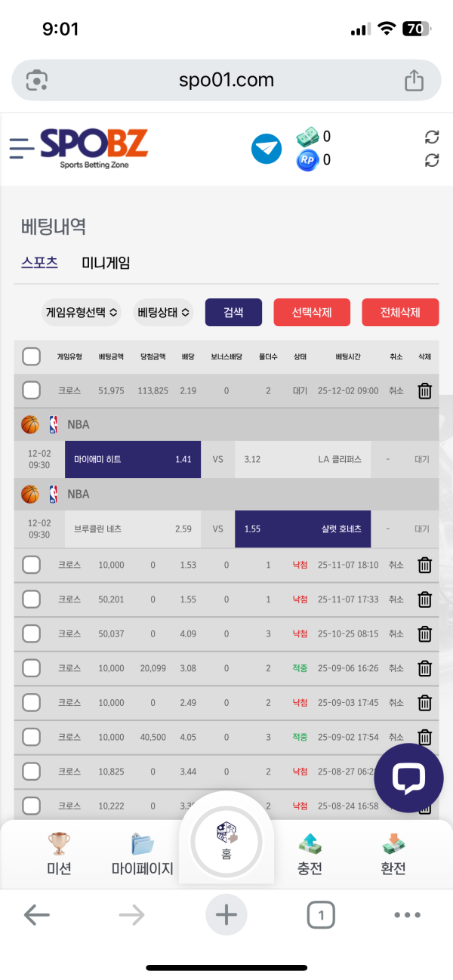Switch to the 미니게임 tab
This screenshot has width=453, height=980.
(106, 263)
